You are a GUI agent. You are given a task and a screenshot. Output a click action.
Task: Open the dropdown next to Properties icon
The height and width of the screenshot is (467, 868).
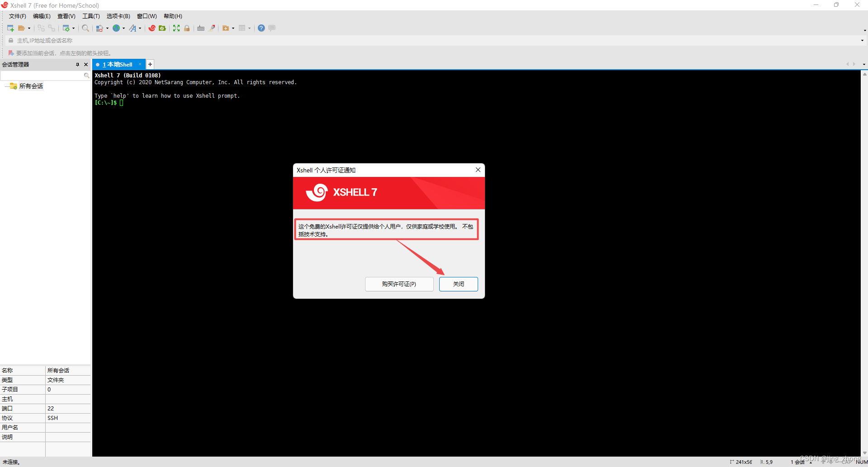(73, 28)
